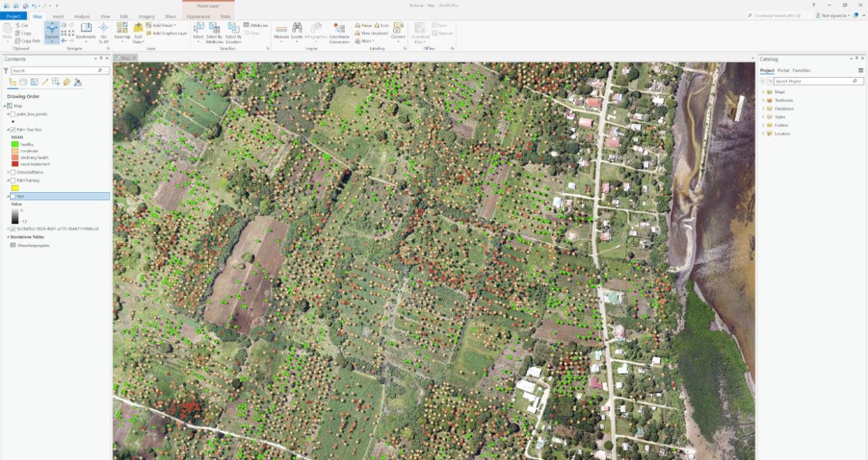Close the Map view tab
The width and height of the screenshot is (868, 460).
tap(134, 58)
